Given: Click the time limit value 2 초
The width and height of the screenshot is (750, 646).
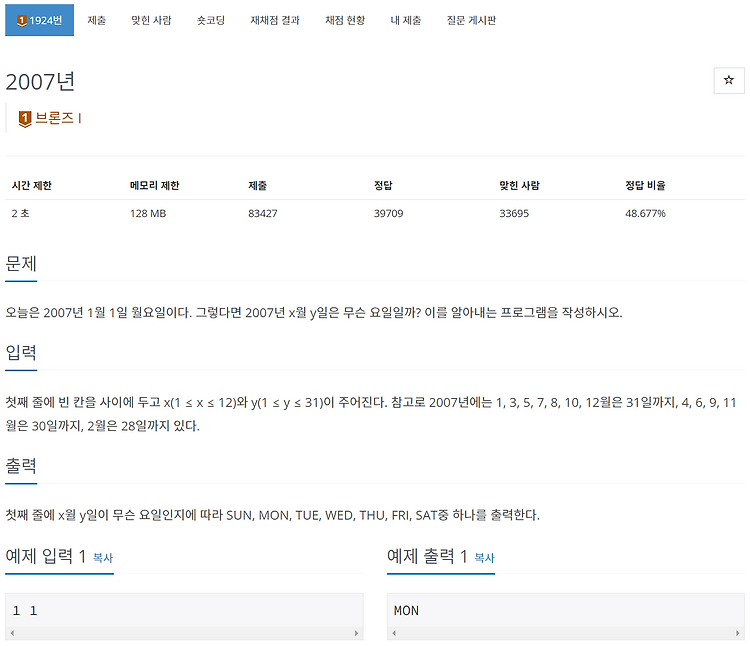Looking at the screenshot, I should click(x=21, y=213).
